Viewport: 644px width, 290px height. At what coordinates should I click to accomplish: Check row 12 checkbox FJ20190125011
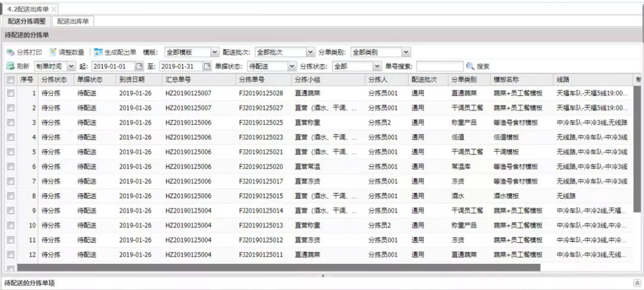point(11,255)
